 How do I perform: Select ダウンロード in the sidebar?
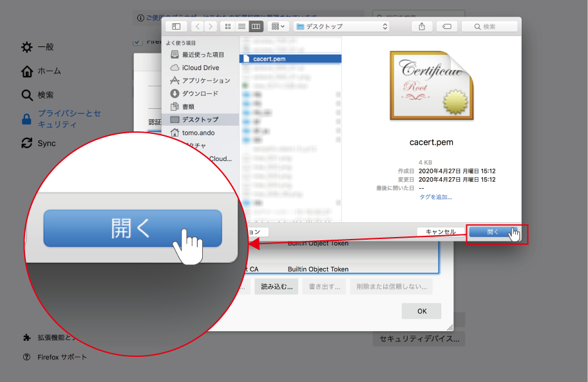coord(200,93)
